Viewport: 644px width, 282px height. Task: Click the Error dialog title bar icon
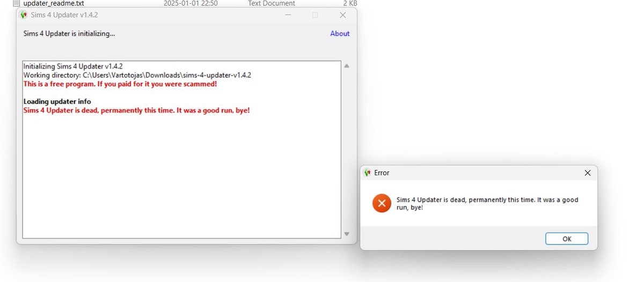[x=368, y=173]
